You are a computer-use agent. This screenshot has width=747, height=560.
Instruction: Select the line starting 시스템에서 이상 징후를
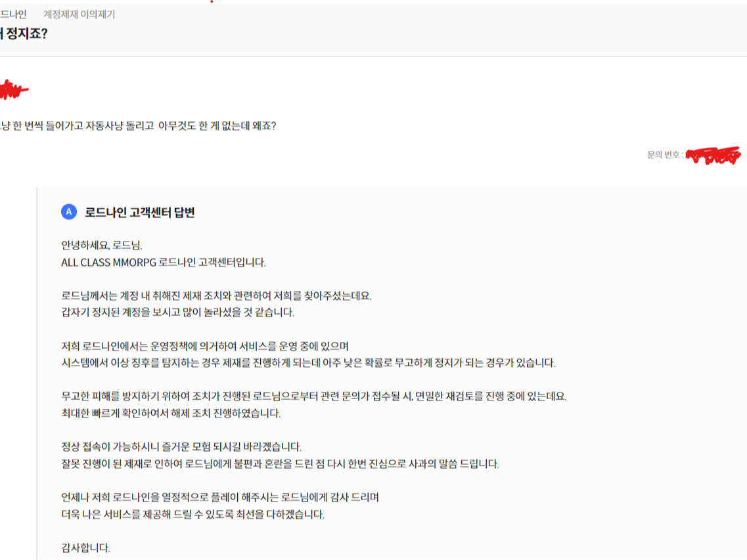pos(308,363)
